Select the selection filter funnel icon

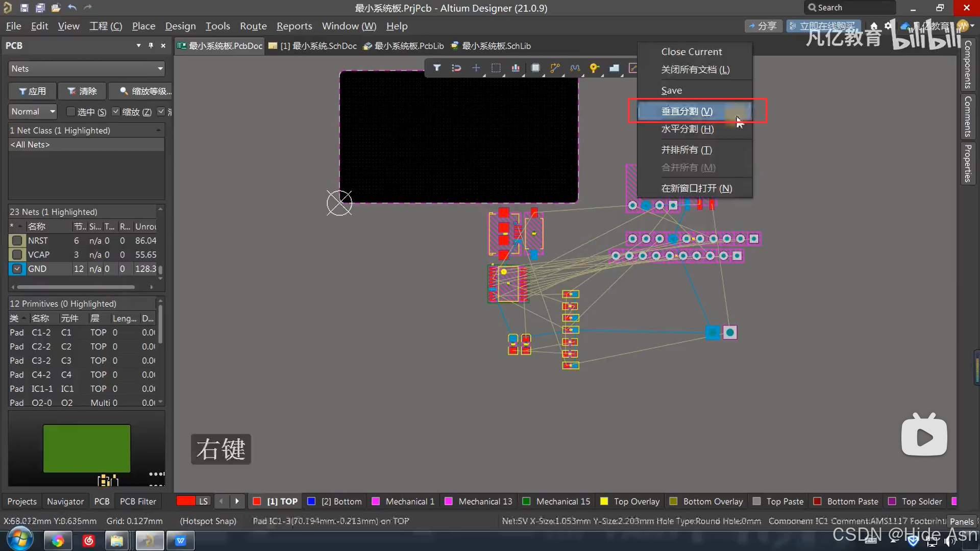tap(437, 68)
